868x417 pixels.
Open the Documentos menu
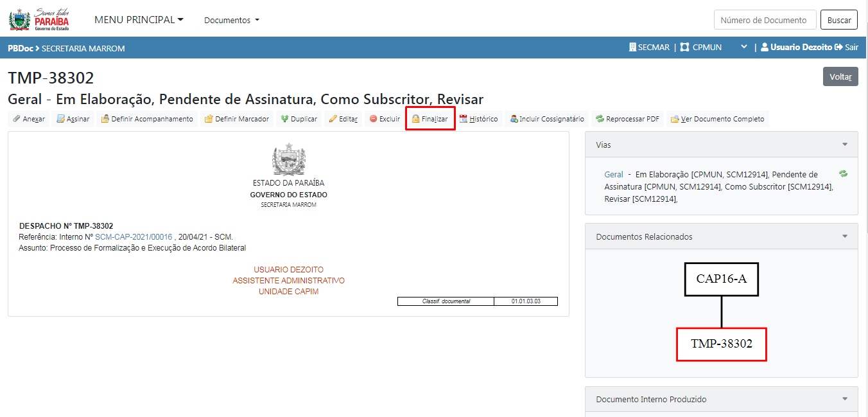[x=232, y=20]
